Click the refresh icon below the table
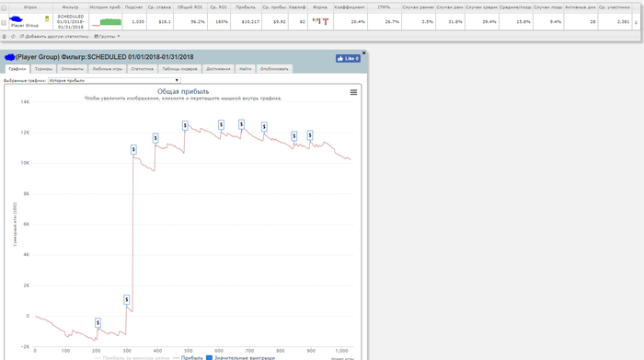 (x=13, y=37)
